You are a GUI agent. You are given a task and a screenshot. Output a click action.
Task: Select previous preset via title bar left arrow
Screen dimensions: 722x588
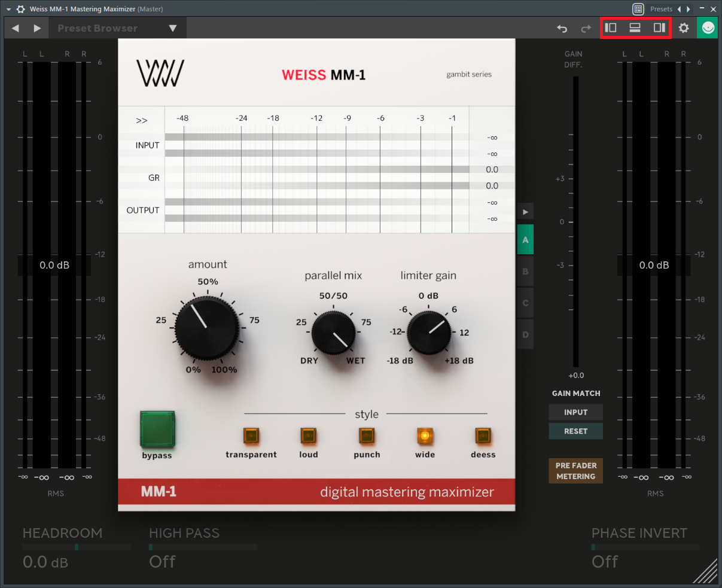(679, 9)
